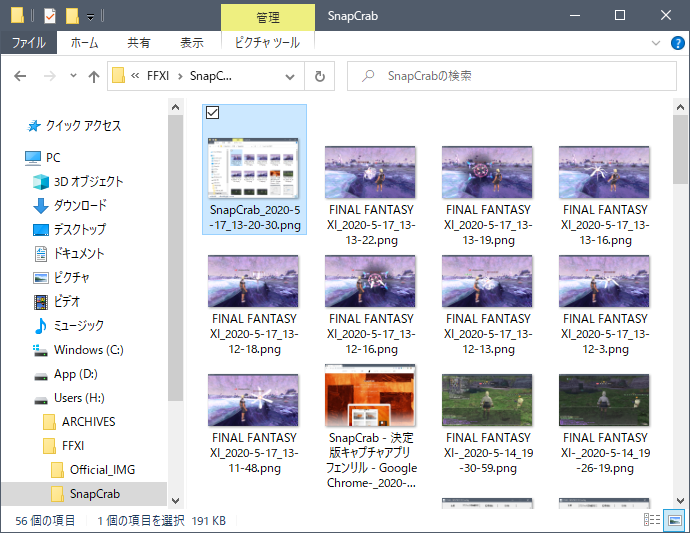Open the ファイル menu tab
Viewport: 690px width, 533px height.
29,43
